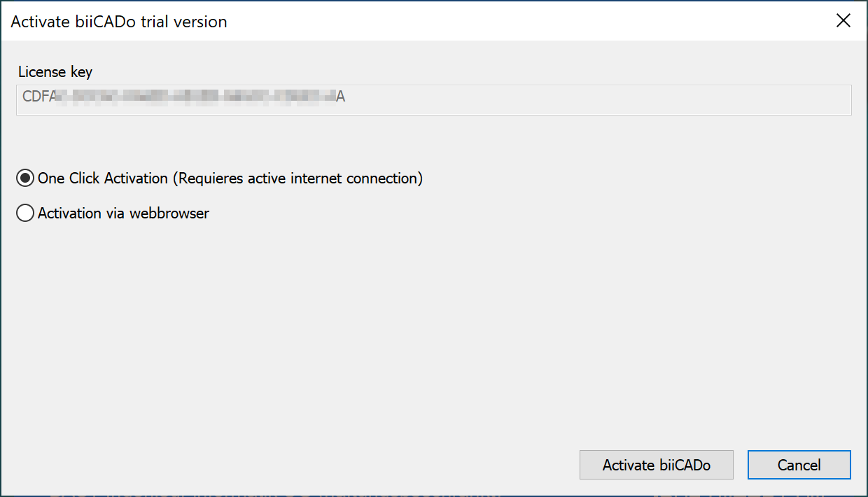This screenshot has width=868, height=497.
Task: Click the empty right end of the key field
Action: click(770, 99)
